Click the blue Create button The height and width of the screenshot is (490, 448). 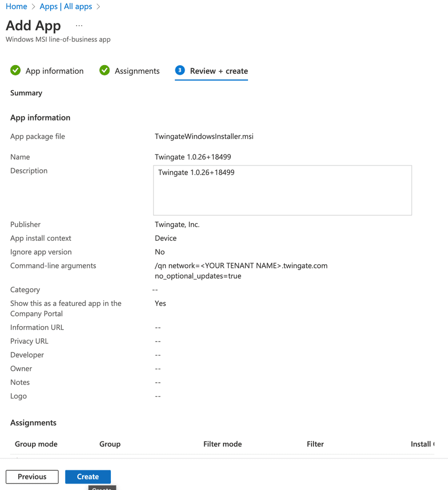tap(87, 477)
